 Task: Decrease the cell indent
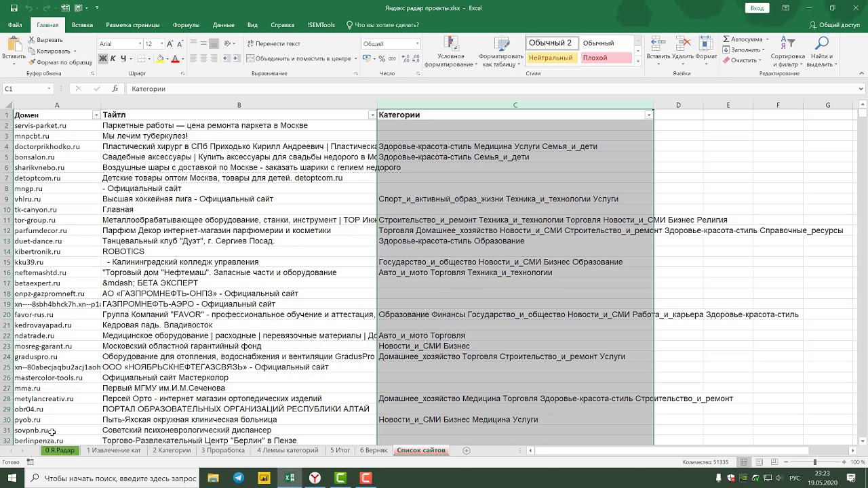pos(227,59)
